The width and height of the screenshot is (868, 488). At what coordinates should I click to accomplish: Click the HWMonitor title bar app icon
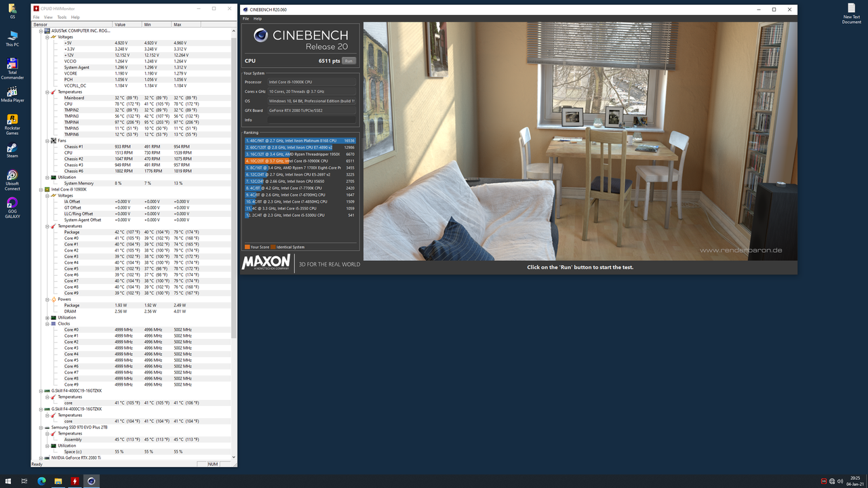[x=36, y=9]
